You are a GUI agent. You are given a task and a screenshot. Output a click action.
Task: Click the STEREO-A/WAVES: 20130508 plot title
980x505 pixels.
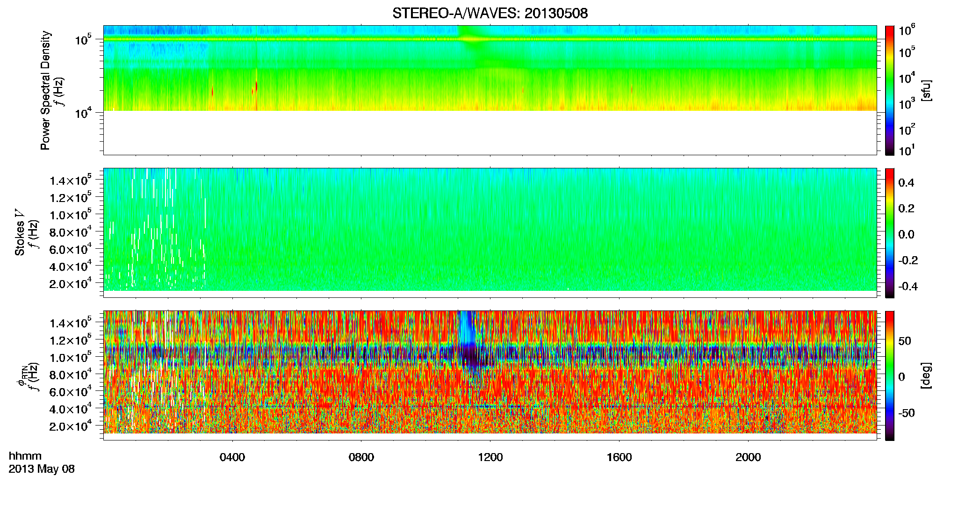point(490,13)
